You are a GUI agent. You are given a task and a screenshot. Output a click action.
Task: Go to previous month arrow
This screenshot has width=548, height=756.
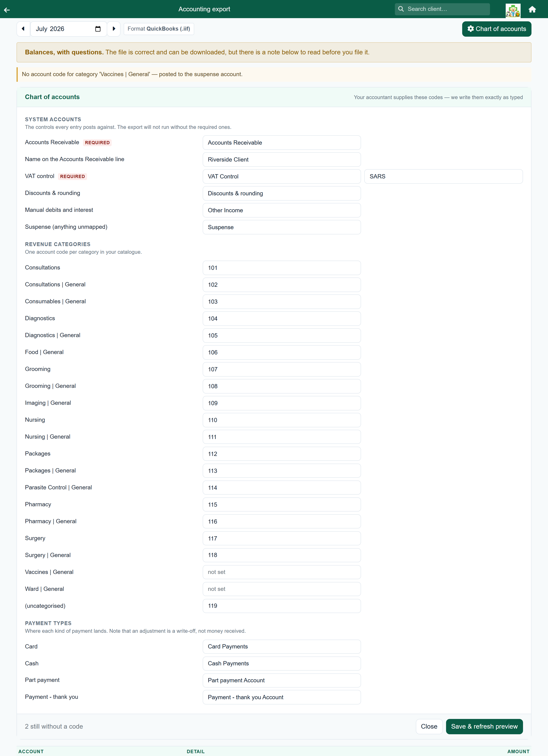pyautogui.click(x=23, y=29)
